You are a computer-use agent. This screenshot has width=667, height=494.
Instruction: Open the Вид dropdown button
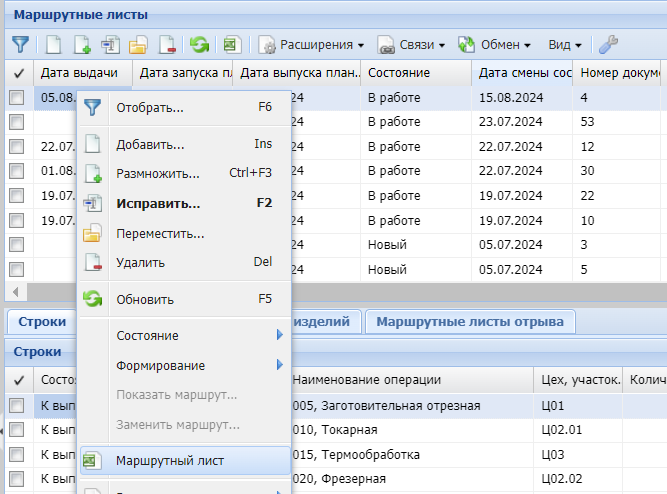tap(565, 45)
